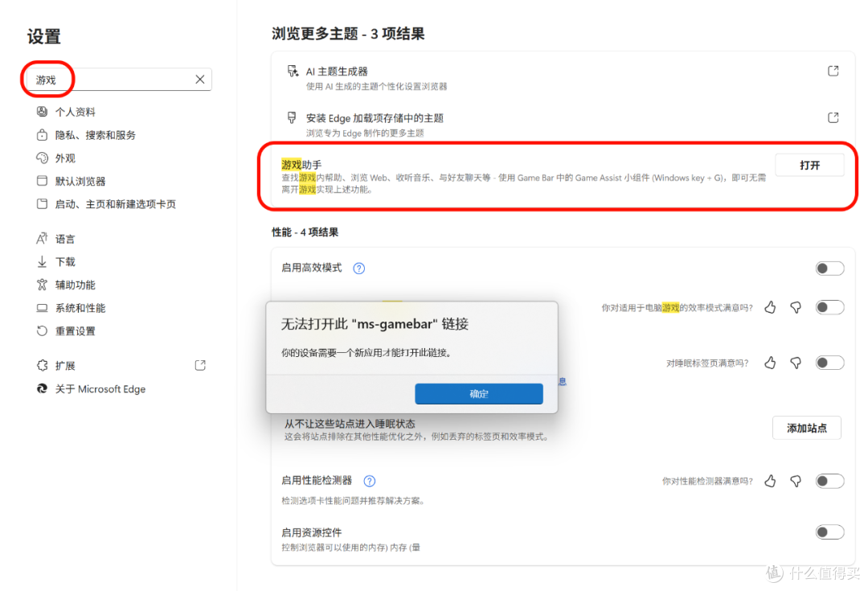The width and height of the screenshot is (868, 591).
Task: Click the 辅助功能 icon in sidebar
Action: pyautogui.click(x=42, y=285)
